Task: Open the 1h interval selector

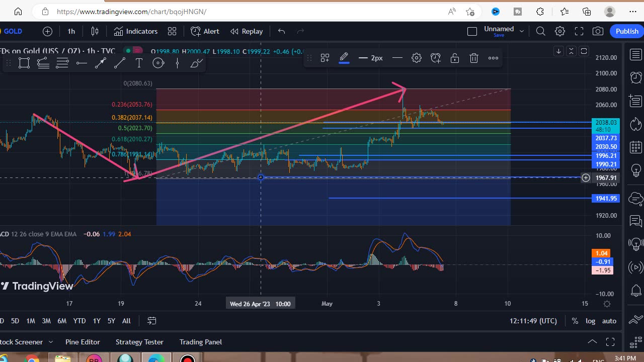Action: point(71,31)
